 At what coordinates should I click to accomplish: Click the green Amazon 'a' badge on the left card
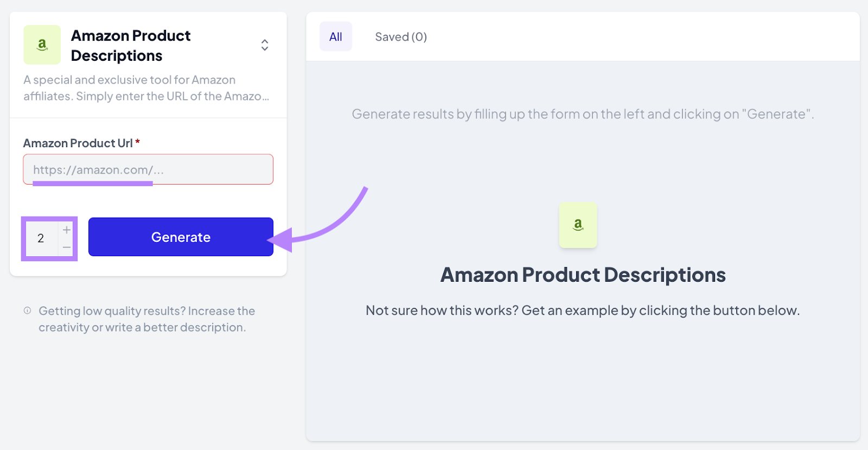pos(42,45)
